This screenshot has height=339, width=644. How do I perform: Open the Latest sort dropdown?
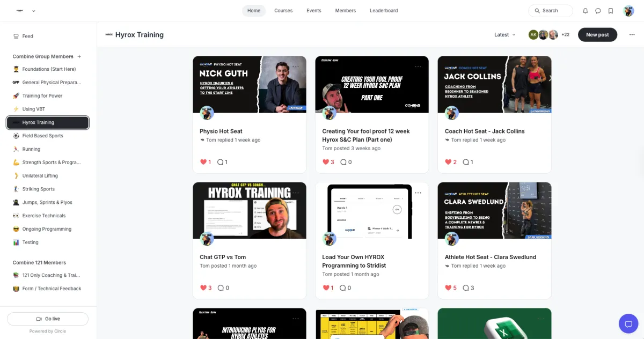505,35
